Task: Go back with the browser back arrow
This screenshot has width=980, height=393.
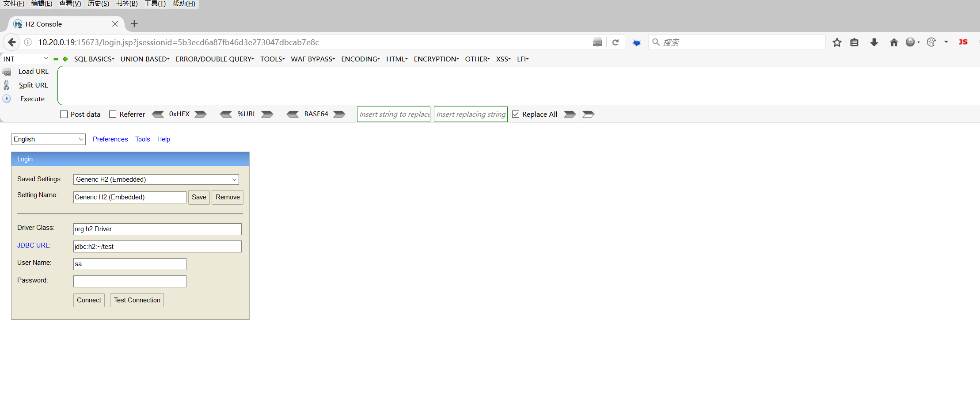Action: [12, 42]
